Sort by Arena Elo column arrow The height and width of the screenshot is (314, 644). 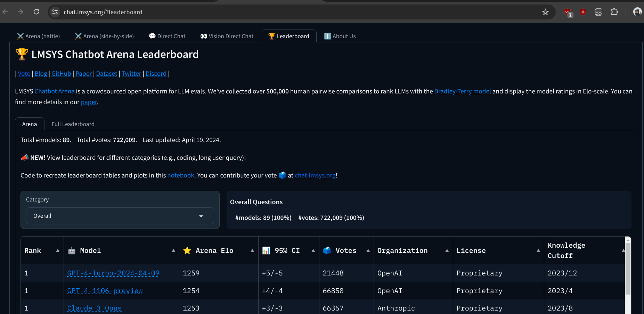point(252,250)
